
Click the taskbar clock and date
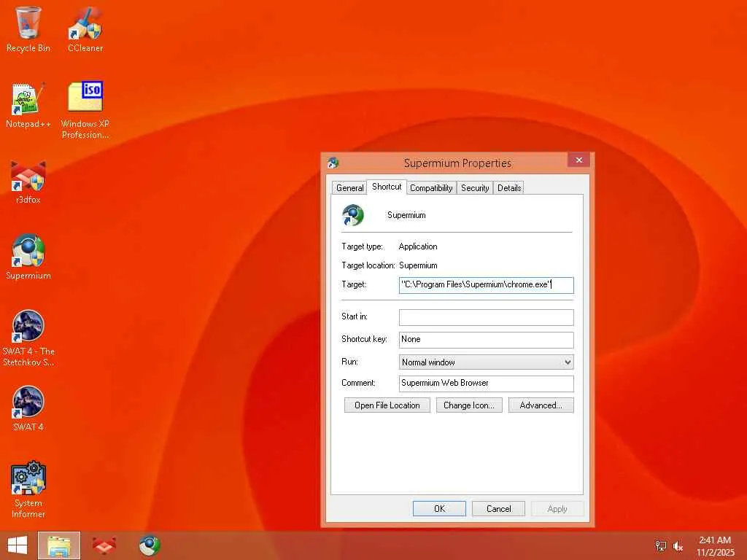pos(715,546)
